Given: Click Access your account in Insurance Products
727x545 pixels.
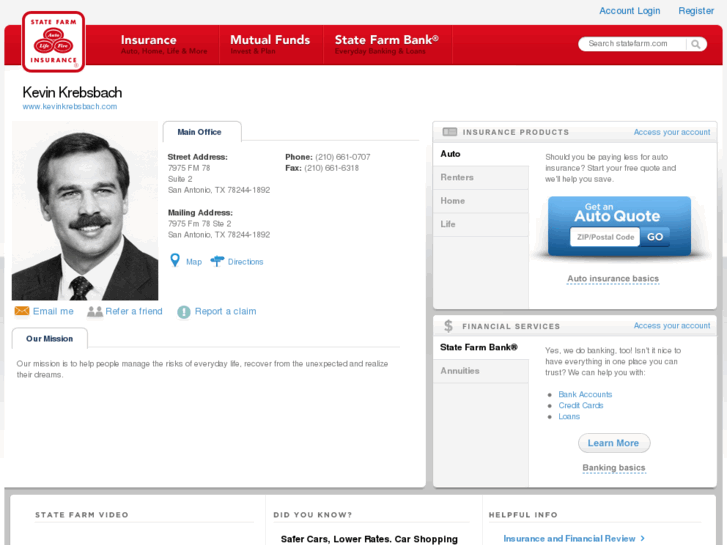Looking at the screenshot, I should pyautogui.click(x=672, y=132).
